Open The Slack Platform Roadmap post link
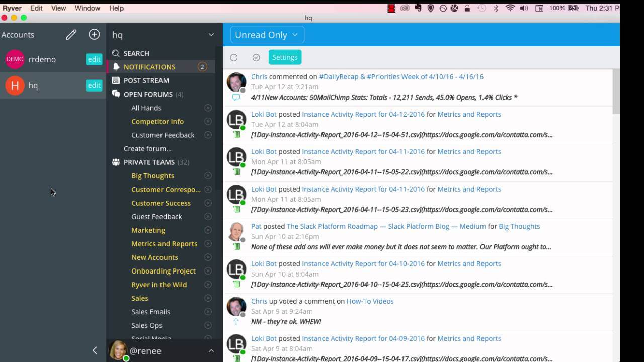The image size is (644, 362). (386, 226)
